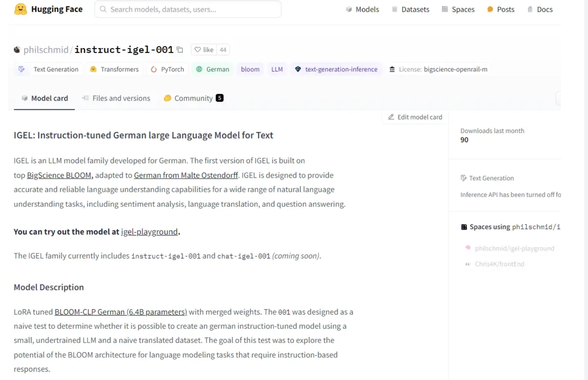Screen dimensions: 588x380
Task: Focus the search models input field
Action: (x=188, y=9)
